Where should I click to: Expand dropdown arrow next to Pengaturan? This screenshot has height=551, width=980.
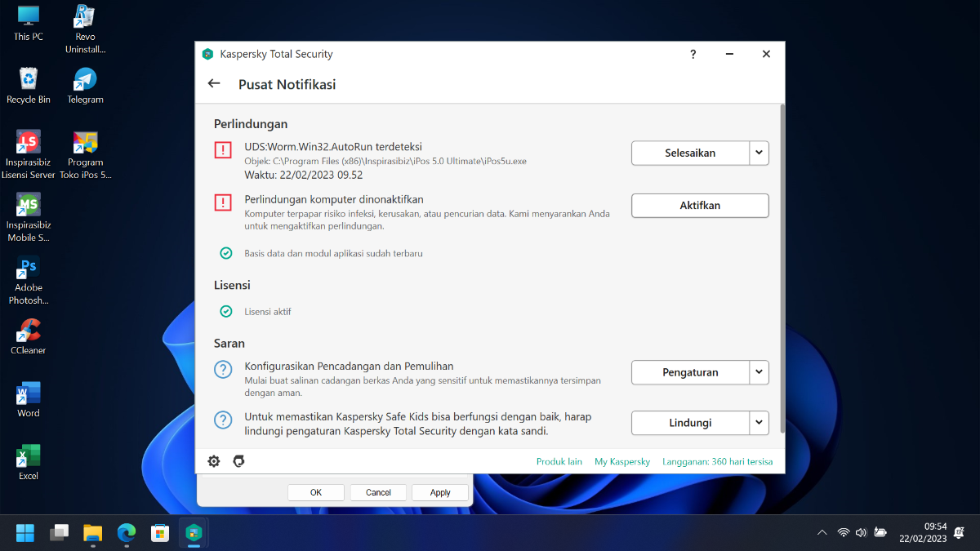759,372
